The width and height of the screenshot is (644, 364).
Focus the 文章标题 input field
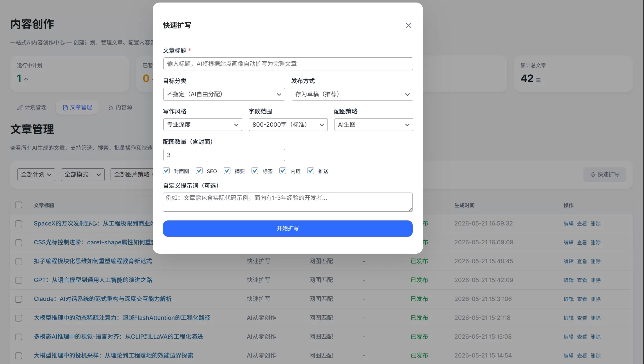click(x=288, y=64)
